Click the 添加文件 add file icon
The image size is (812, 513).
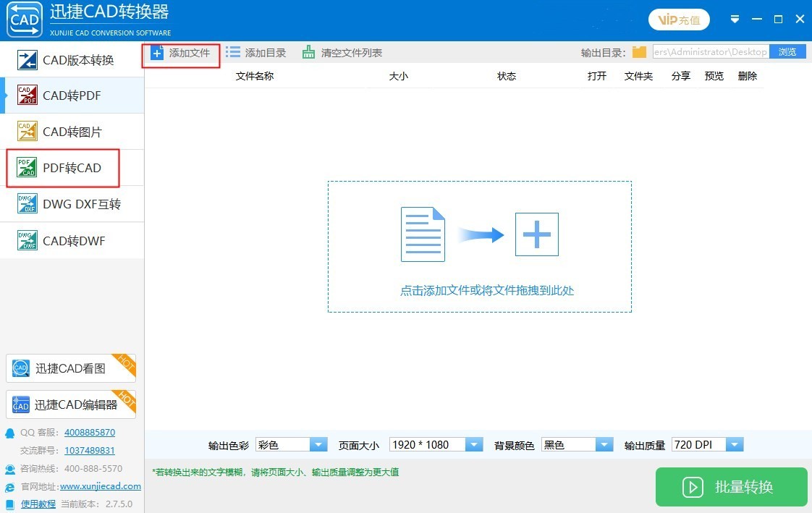pyautogui.click(x=158, y=52)
